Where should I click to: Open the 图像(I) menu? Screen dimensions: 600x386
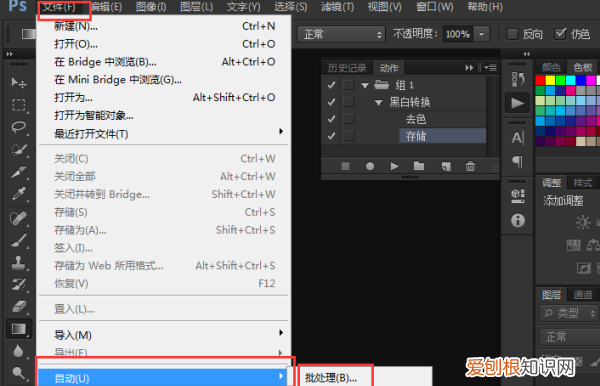(151, 7)
